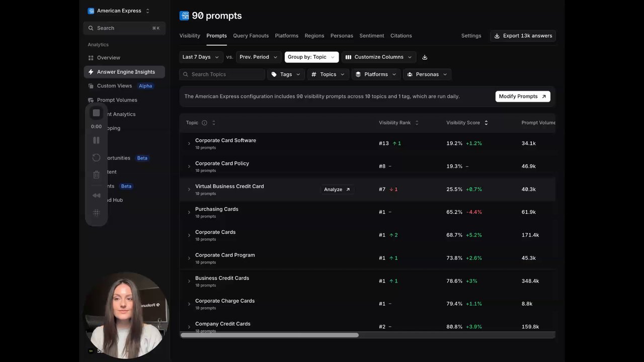Click Analyze on Virtual Business Credit Card

click(x=337, y=190)
